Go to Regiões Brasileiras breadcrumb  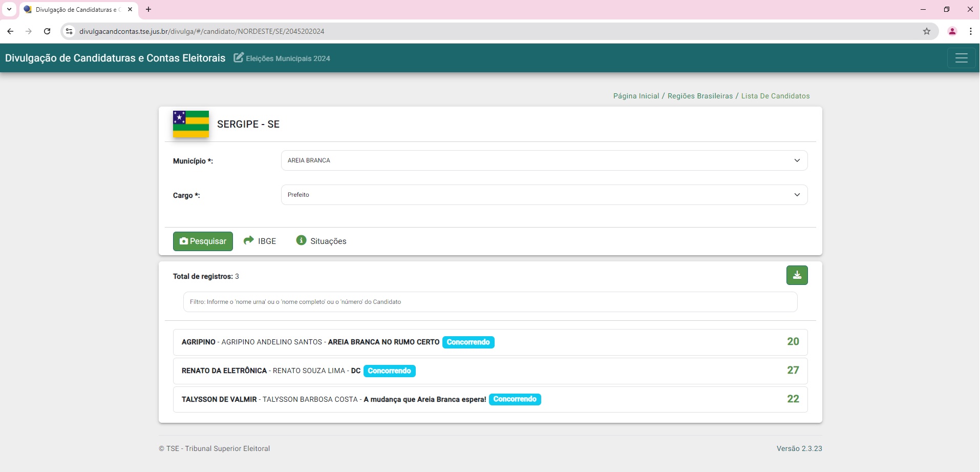tap(700, 96)
